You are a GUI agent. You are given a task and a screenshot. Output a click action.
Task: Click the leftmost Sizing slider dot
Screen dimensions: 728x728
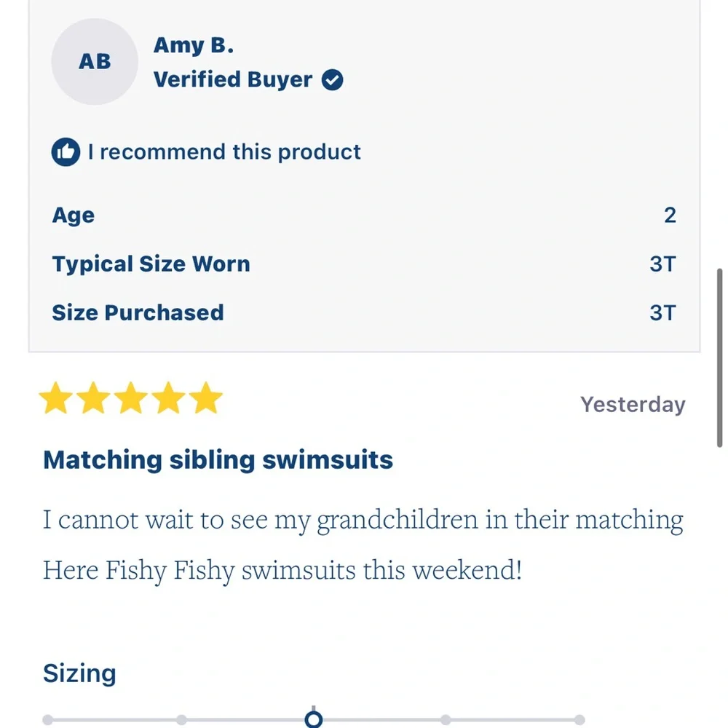(x=47, y=720)
